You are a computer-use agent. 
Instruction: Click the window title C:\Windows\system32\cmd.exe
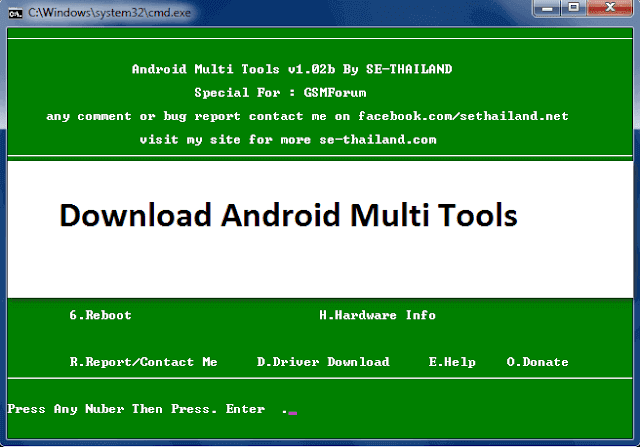coord(109,13)
